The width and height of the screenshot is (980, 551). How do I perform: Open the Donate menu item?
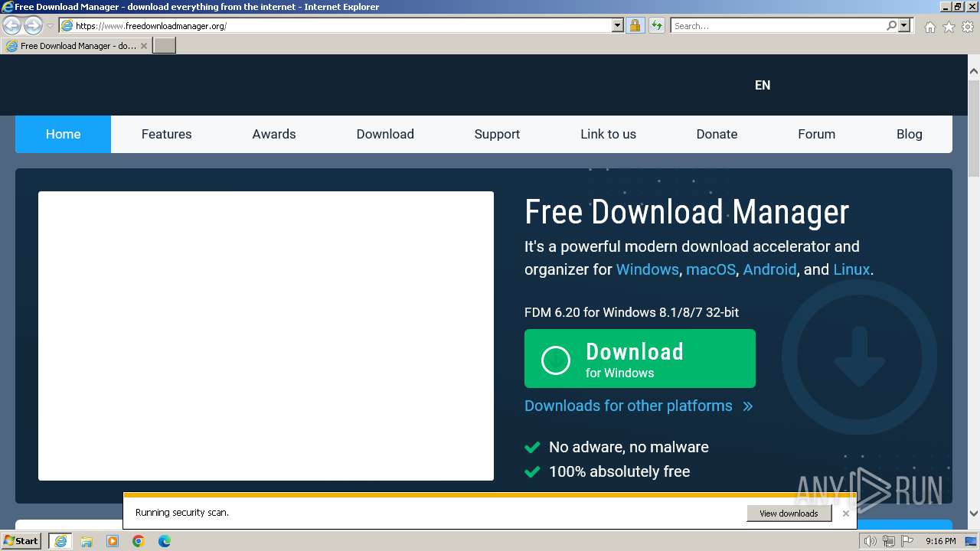(717, 134)
